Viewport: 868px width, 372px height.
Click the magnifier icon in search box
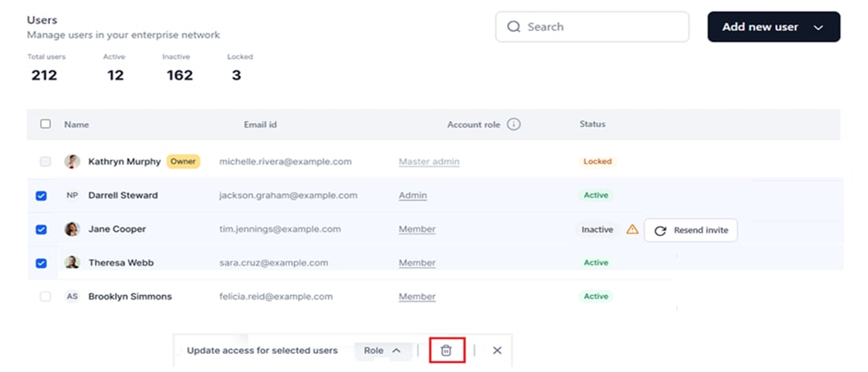tap(514, 26)
